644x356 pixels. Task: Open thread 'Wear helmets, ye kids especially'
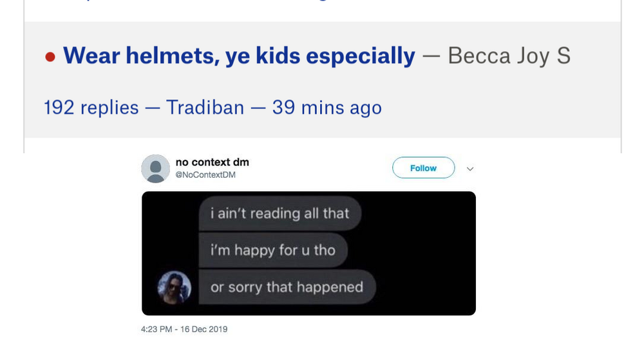239,56
